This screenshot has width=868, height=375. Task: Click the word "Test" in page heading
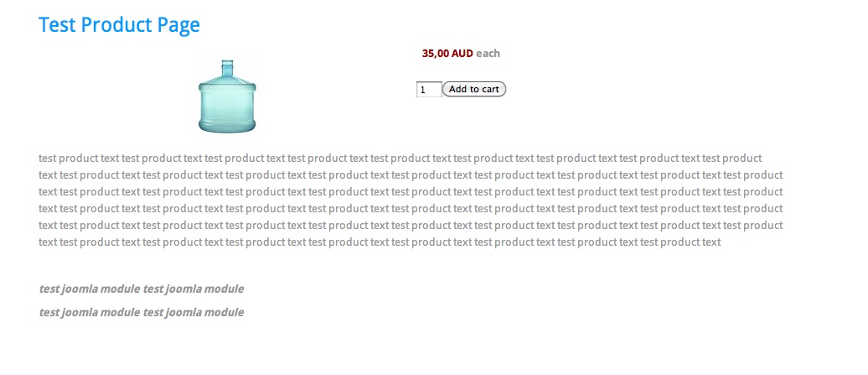click(x=58, y=25)
